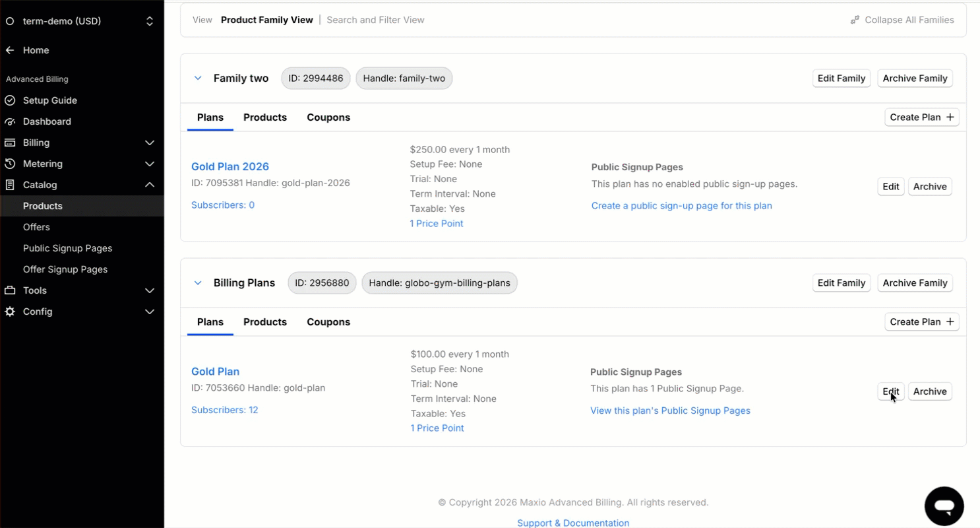Switch to Search and Filter View
The width and height of the screenshot is (980, 528).
[x=375, y=20]
